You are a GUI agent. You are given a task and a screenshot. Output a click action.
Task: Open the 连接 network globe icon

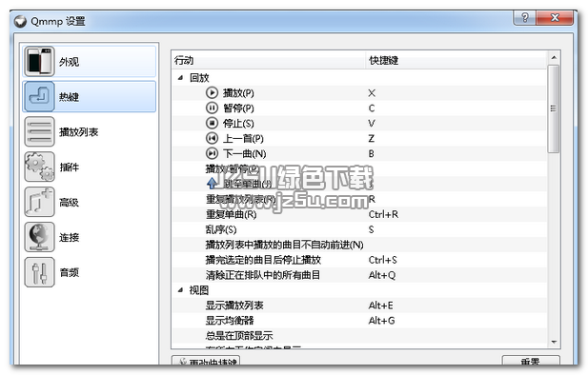tap(39, 237)
